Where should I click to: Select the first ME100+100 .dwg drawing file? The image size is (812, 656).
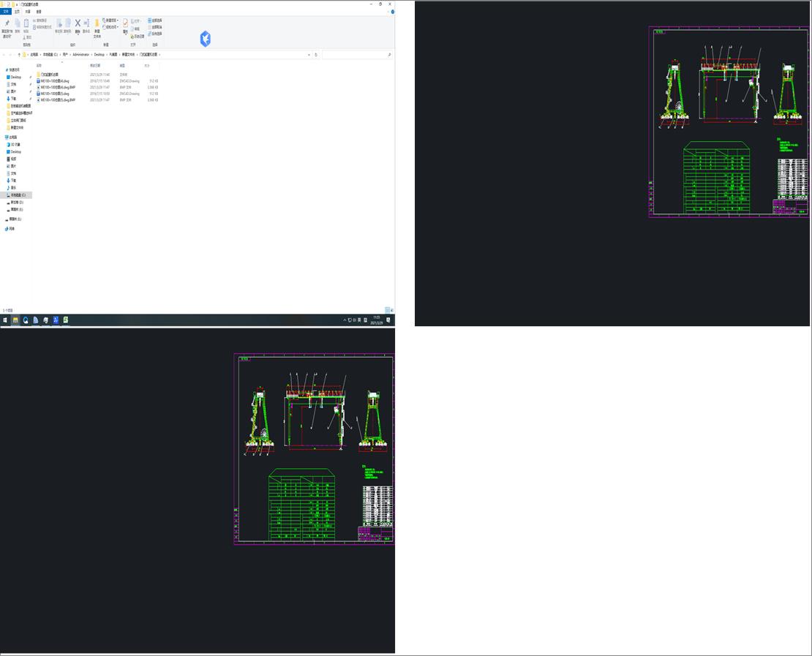(x=54, y=80)
